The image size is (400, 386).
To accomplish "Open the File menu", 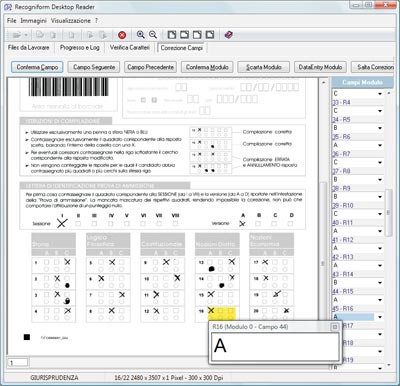I will [x=11, y=21].
